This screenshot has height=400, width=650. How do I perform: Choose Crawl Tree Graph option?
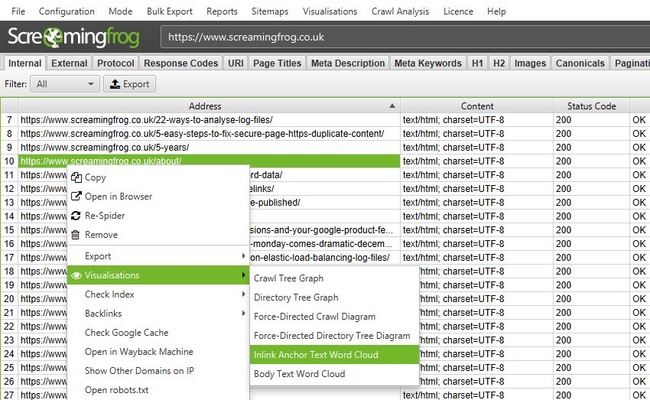pyautogui.click(x=303, y=278)
